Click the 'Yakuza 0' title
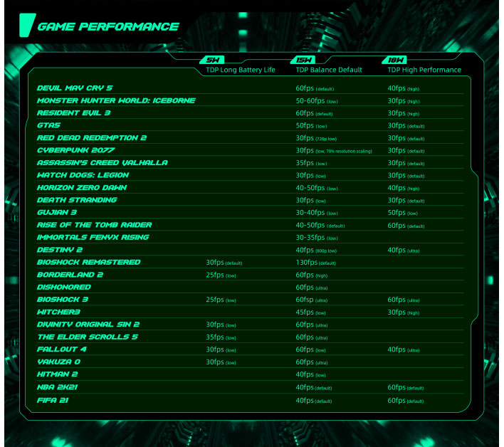 [58, 362]
